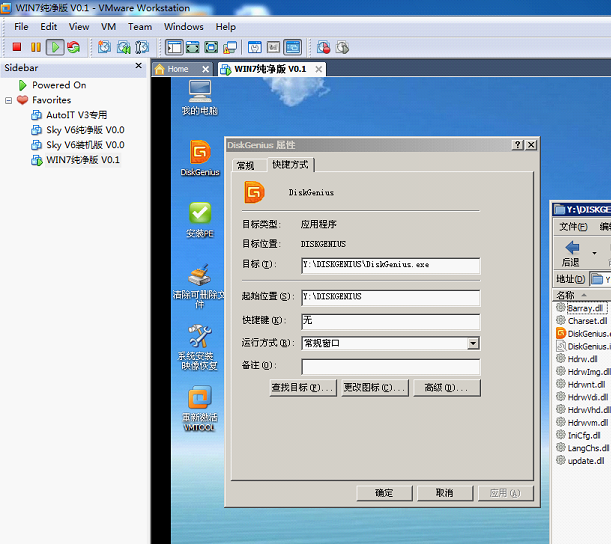The height and width of the screenshot is (545, 611).
Task: Open the VM menu
Action: pyautogui.click(x=108, y=26)
